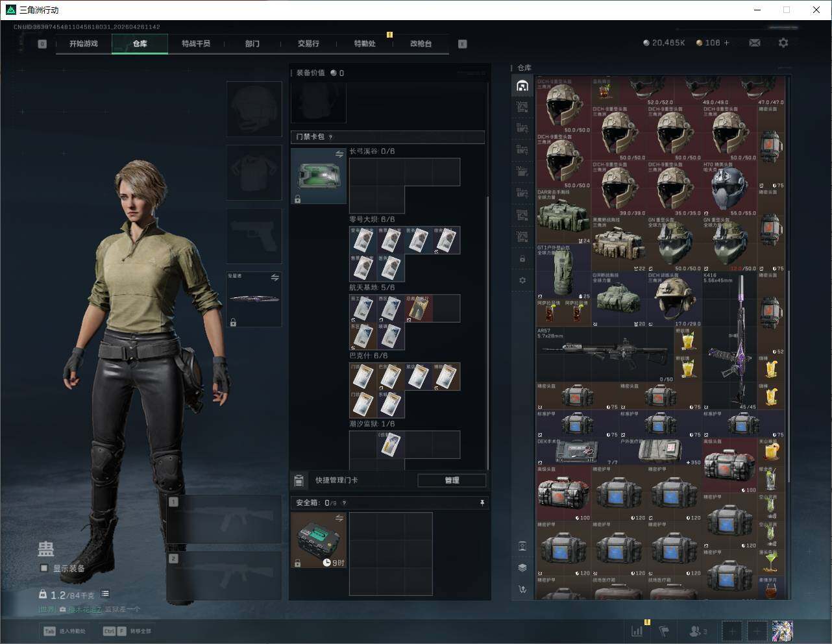The width and height of the screenshot is (832, 644).
Task: Switch to the 特战干员 tab
Action: (196, 43)
